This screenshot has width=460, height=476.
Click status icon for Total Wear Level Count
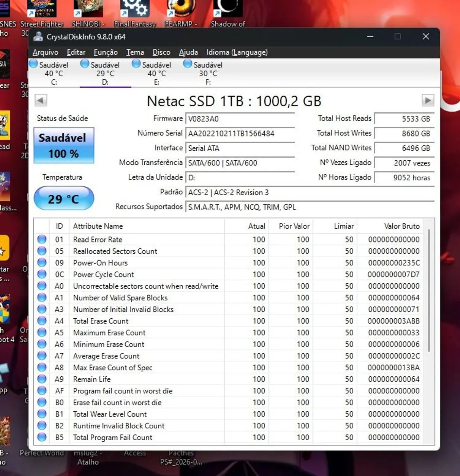tap(42, 414)
